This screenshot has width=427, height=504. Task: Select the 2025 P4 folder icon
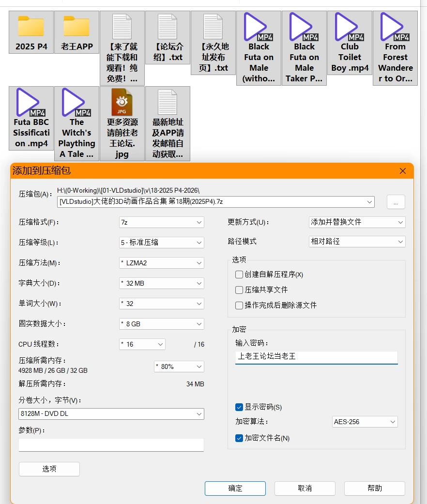31,32
